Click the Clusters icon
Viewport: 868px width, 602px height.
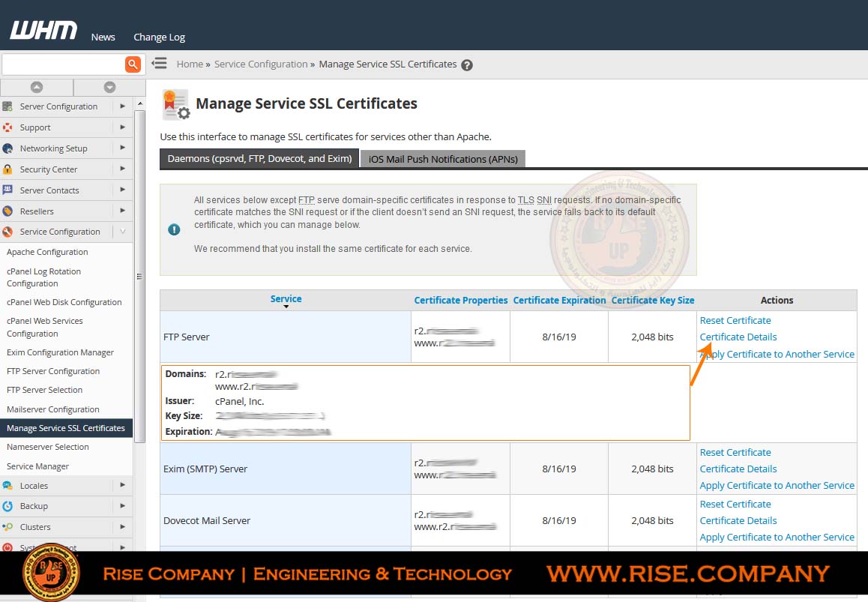pyautogui.click(x=7, y=527)
